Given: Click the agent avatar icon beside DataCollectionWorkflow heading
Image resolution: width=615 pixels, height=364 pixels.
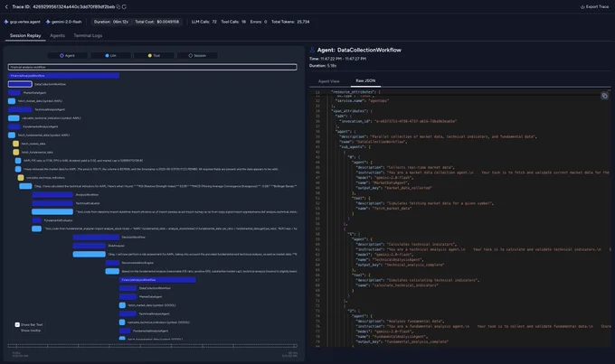Looking at the screenshot, I should (x=312, y=50).
